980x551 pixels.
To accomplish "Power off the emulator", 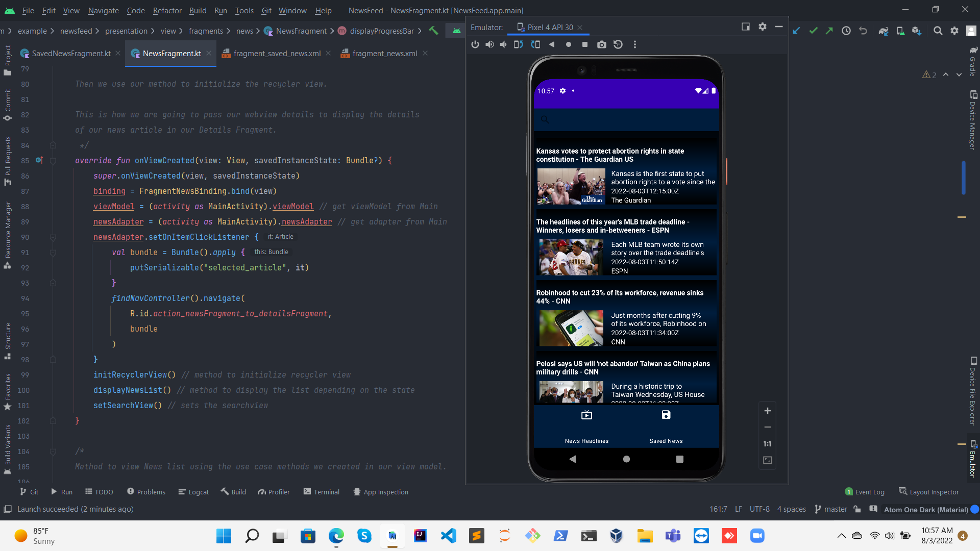I will click(475, 44).
